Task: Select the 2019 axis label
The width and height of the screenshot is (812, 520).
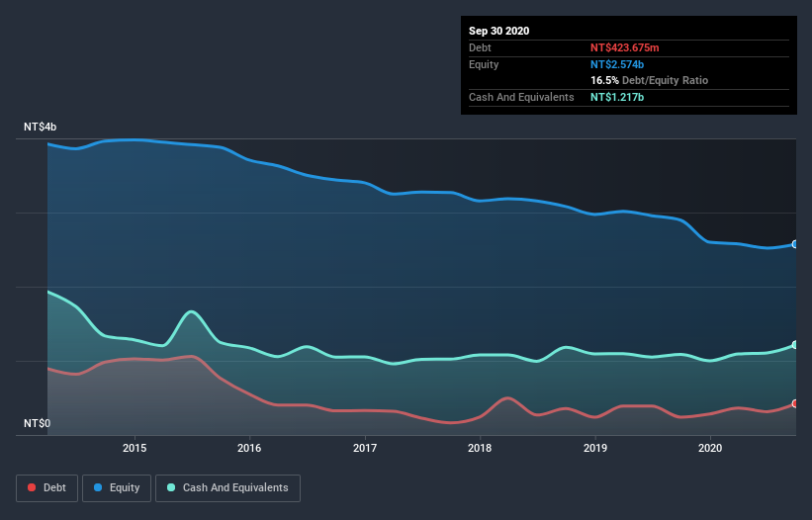Action: (x=595, y=448)
